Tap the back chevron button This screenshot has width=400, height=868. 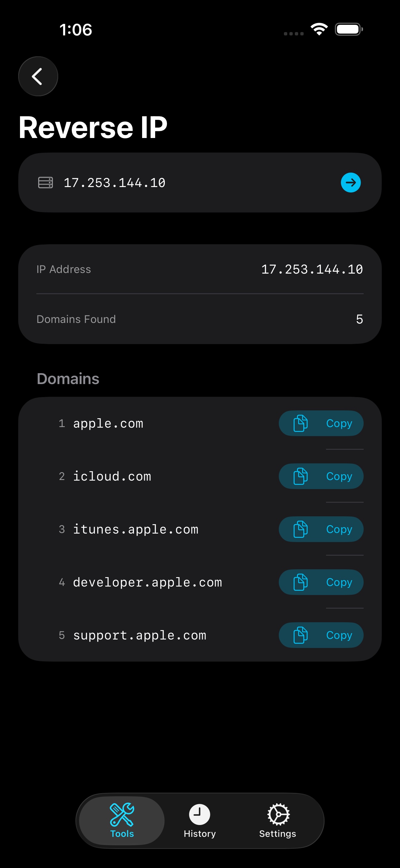tap(38, 77)
